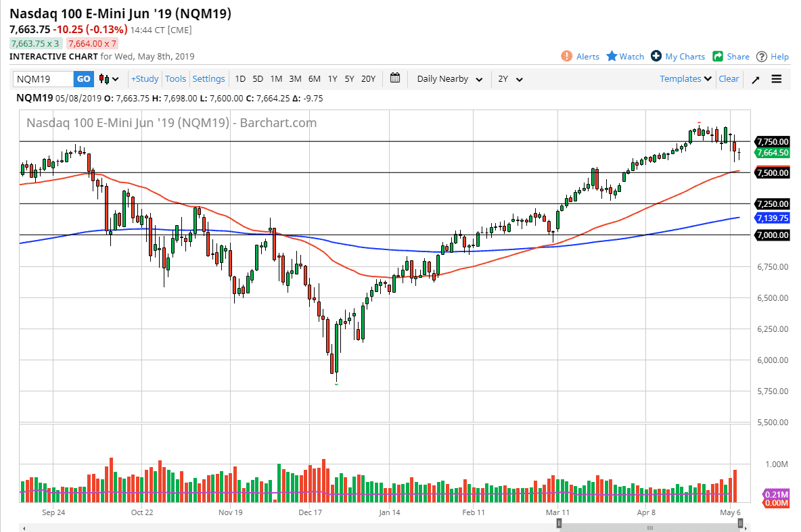Open the candlestick chart type selector
Image resolution: width=801 pixels, height=532 pixels.
pyautogui.click(x=108, y=79)
